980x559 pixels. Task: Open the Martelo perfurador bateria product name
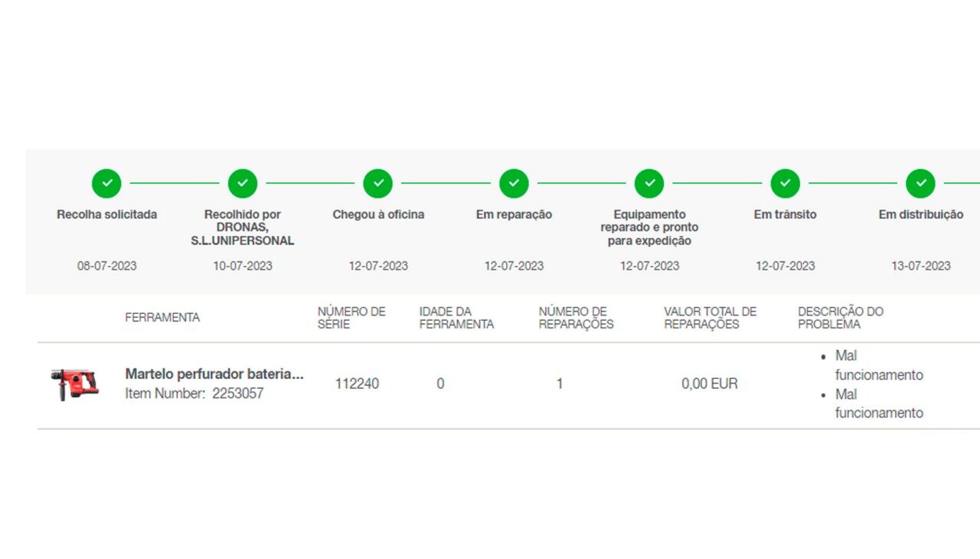(214, 374)
